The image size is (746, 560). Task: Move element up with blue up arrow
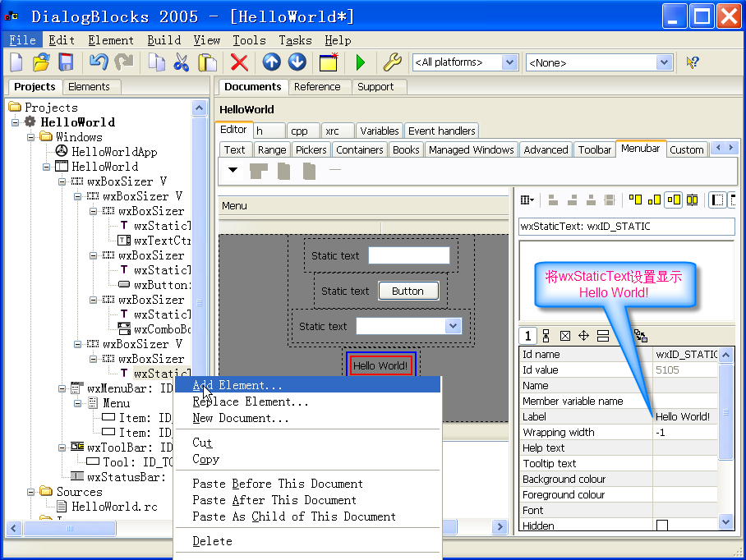coord(272,62)
